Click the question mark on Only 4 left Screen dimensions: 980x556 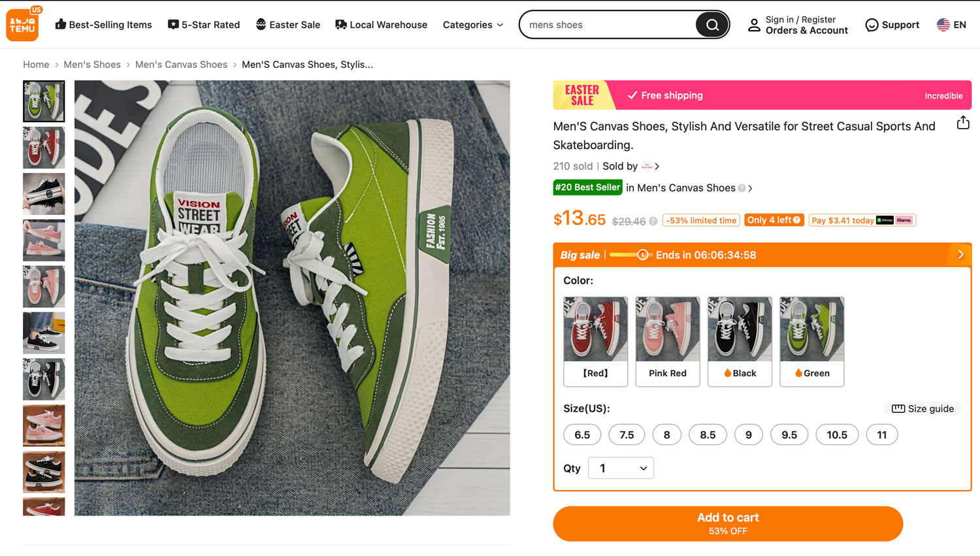796,220
